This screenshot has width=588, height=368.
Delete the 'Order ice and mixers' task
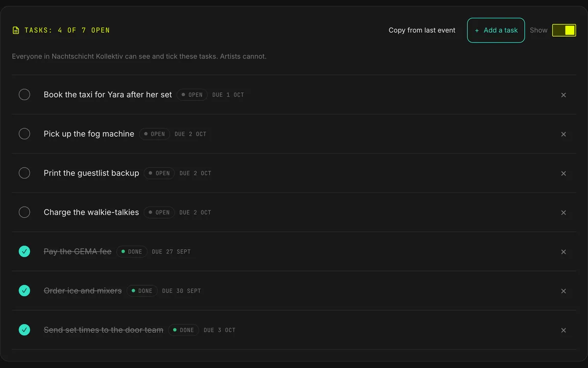click(x=563, y=291)
